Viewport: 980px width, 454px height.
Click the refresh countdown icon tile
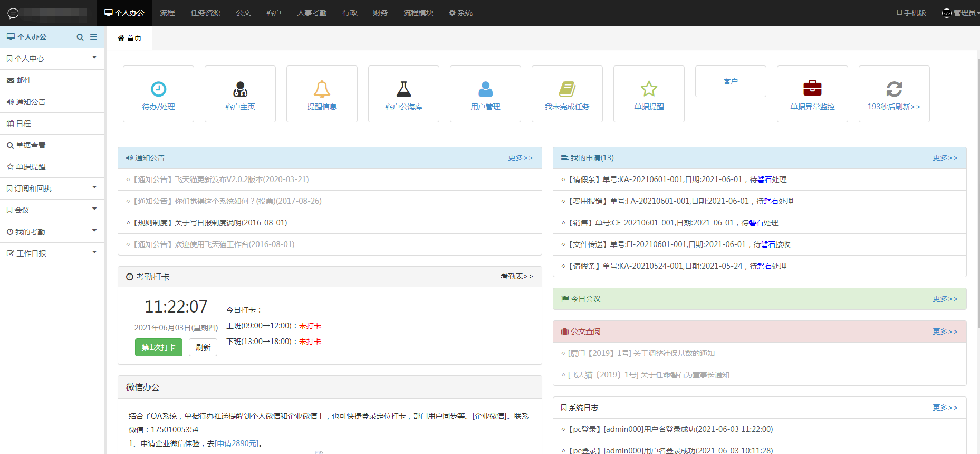click(894, 90)
